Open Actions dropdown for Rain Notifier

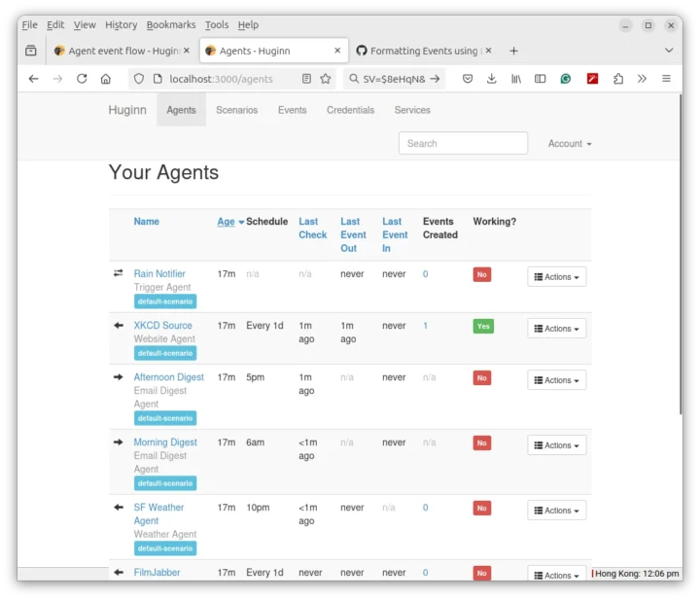pyautogui.click(x=556, y=277)
